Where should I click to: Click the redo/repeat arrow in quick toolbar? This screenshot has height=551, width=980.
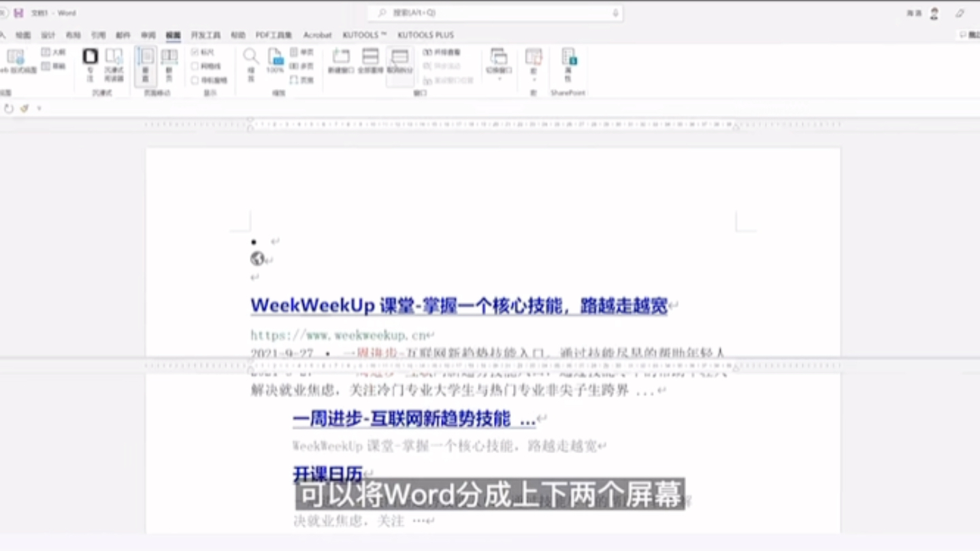(9, 108)
